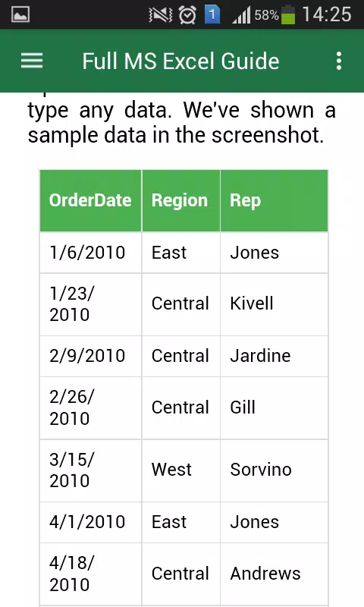Tap the vibrate mode status icon
The width and height of the screenshot is (364, 607).
(x=161, y=15)
